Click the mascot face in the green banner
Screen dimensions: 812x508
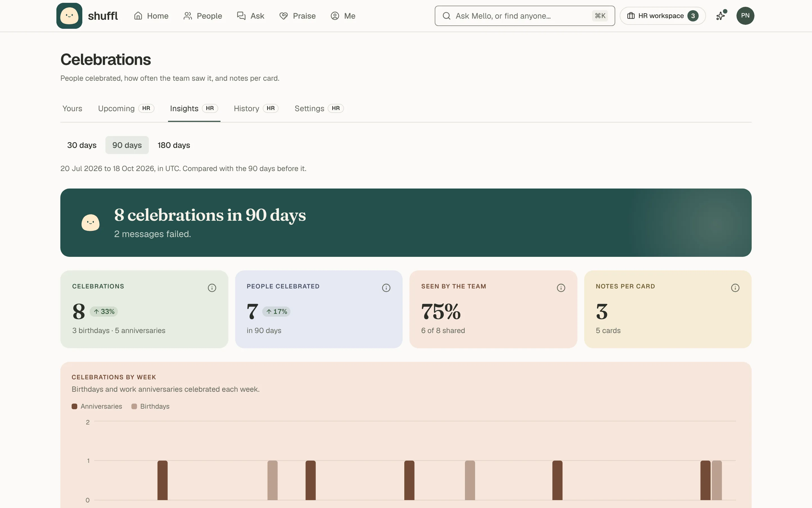[91, 223]
